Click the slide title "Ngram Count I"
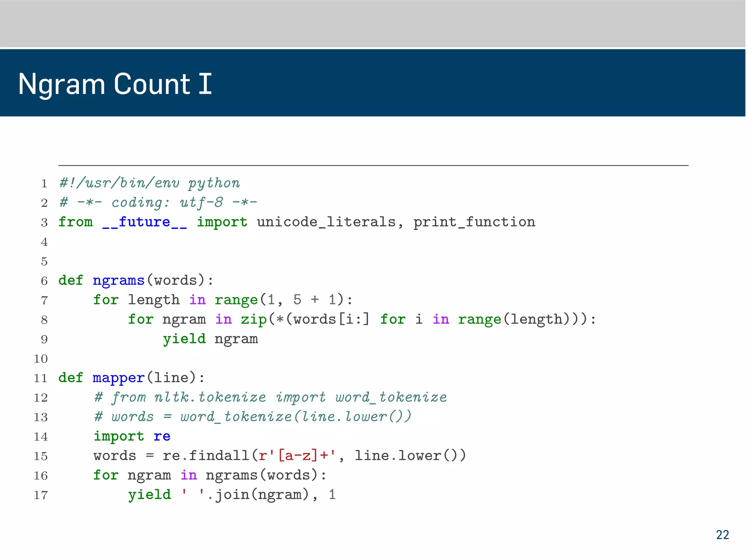747x560 pixels. pyautogui.click(x=115, y=84)
